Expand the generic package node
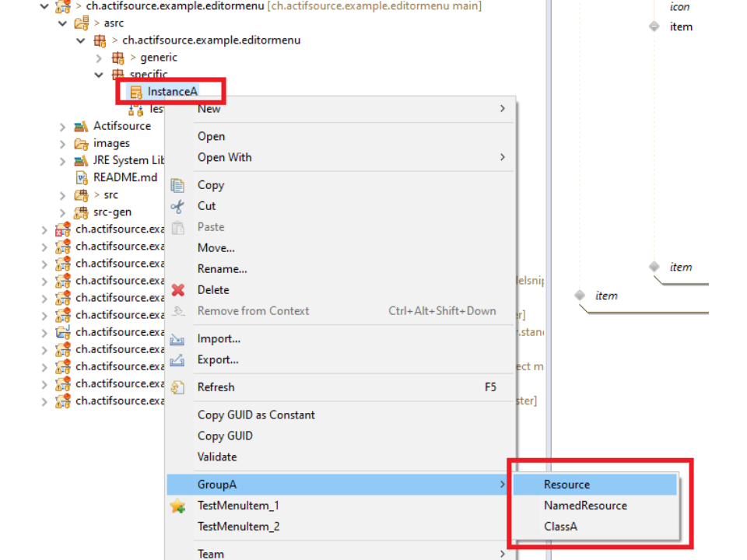The width and height of the screenshot is (747, 560). coord(99,58)
